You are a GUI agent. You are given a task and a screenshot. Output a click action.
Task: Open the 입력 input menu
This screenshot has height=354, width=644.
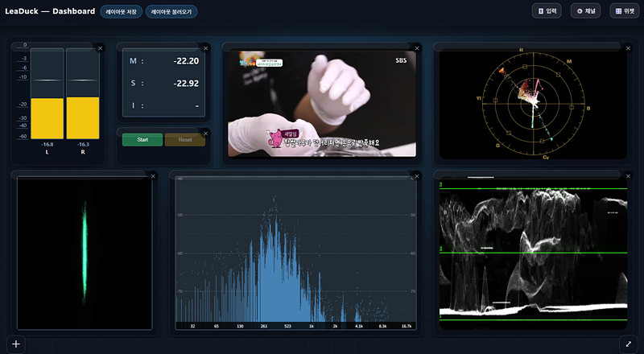tap(547, 11)
